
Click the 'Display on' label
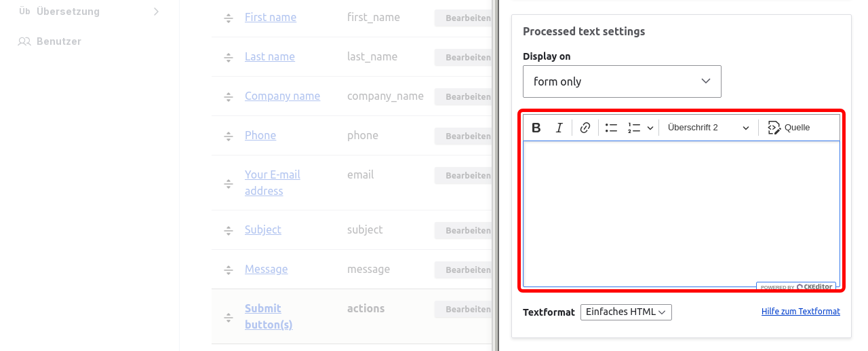pos(547,56)
